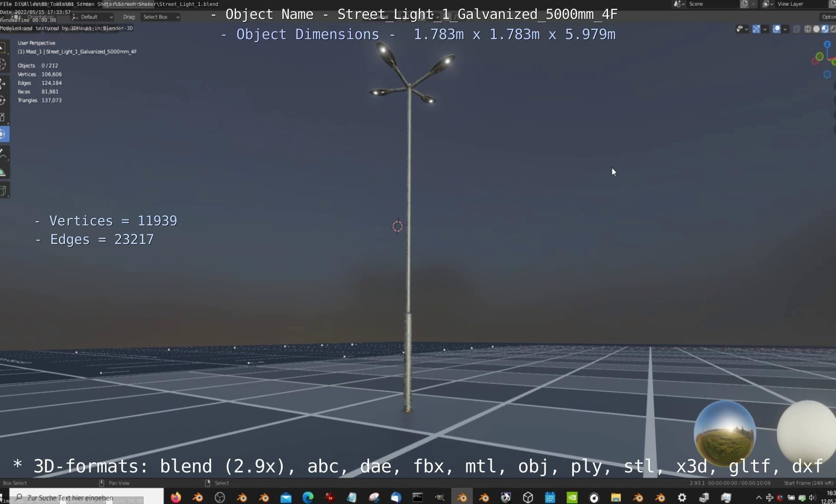Open the gizmo options dropdown arrow
836x504 pixels.
(765, 29)
